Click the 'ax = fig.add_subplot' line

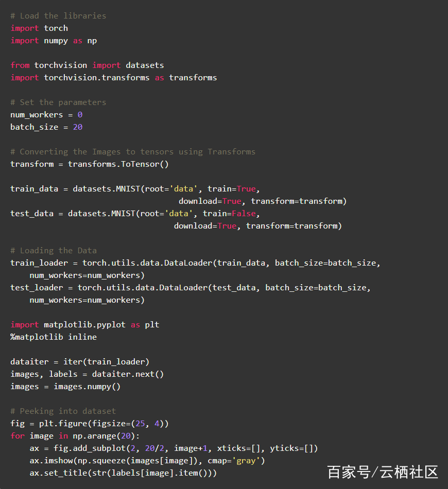click(174, 448)
